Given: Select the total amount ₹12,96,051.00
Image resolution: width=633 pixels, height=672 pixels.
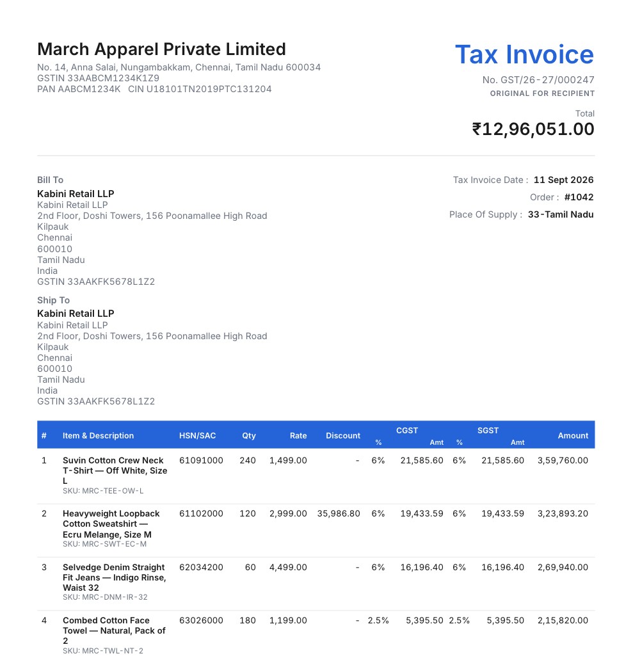Looking at the screenshot, I should coord(533,129).
